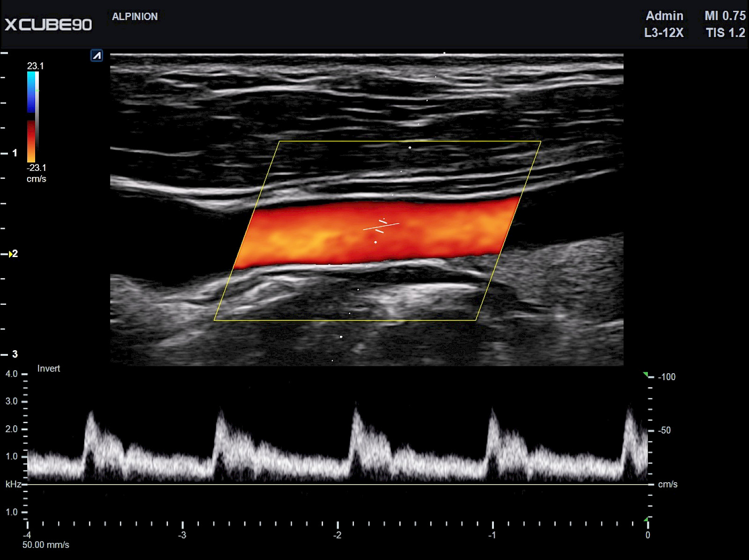The image size is (749, 560).
Task: Click the 23.1 upper velocity value
Action: pyautogui.click(x=35, y=66)
